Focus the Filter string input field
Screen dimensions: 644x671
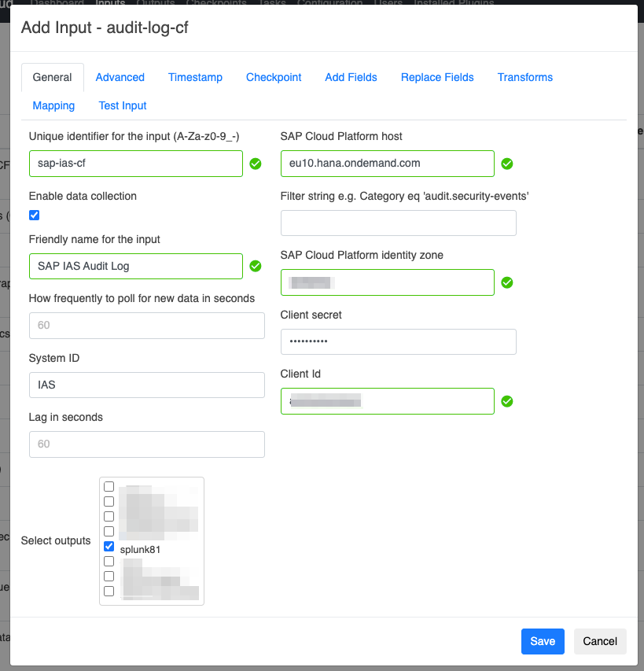coord(398,223)
